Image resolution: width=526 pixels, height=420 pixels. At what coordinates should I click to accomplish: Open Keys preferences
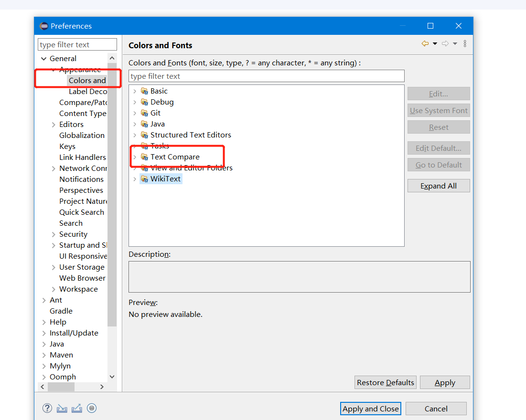coord(67,147)
